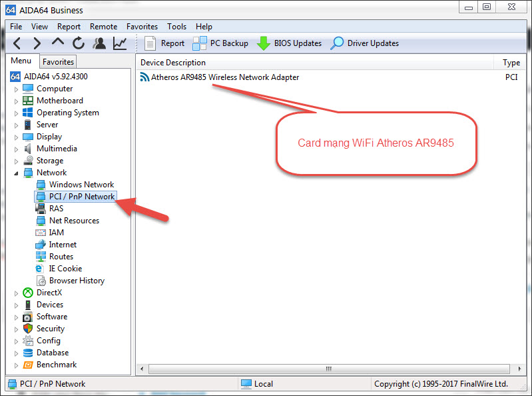Select the Devices tree item
Screen dimensions: 532x396
pos(50,305)
